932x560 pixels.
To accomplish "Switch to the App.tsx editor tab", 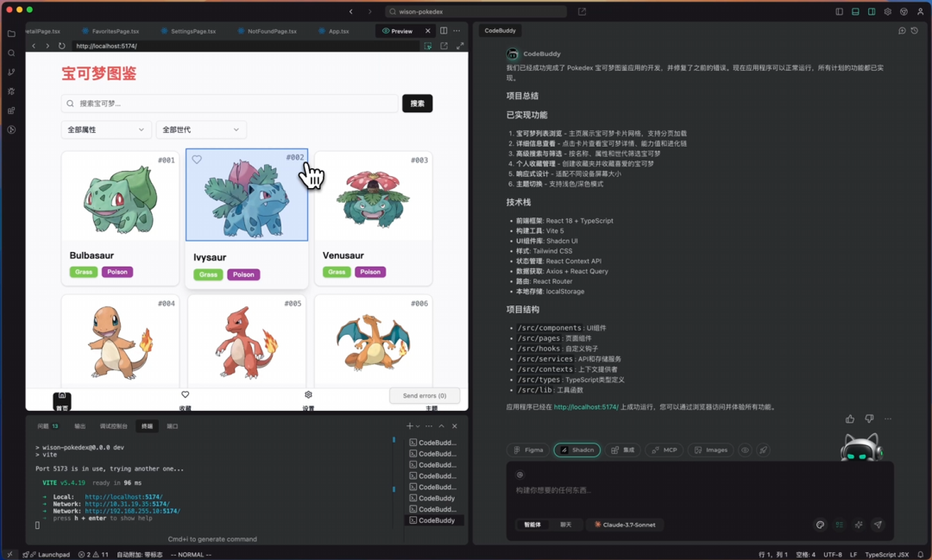I will point(336,30).
